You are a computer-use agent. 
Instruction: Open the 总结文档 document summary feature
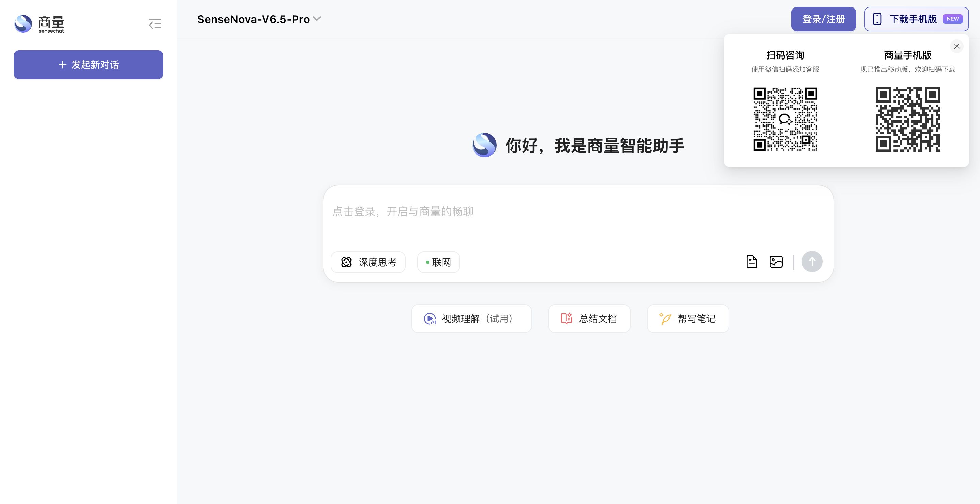589,319
